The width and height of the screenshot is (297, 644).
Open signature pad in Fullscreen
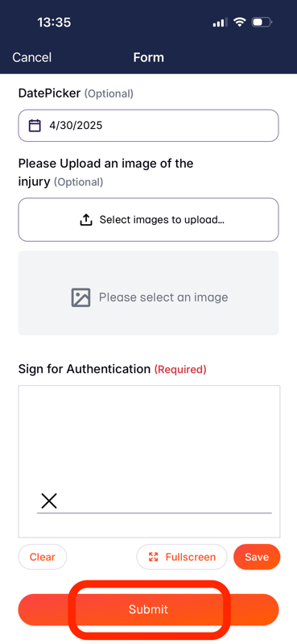[x=182, y=557]
